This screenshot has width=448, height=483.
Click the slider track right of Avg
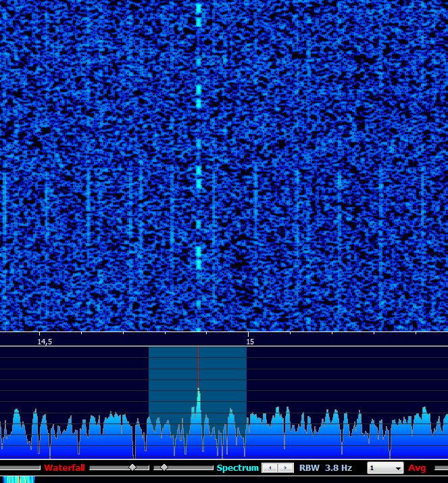pyautogui.click(x=441, y=468)
